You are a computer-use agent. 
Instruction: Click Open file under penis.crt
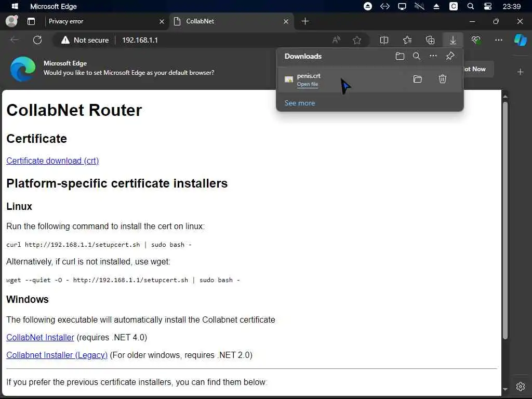308,84
